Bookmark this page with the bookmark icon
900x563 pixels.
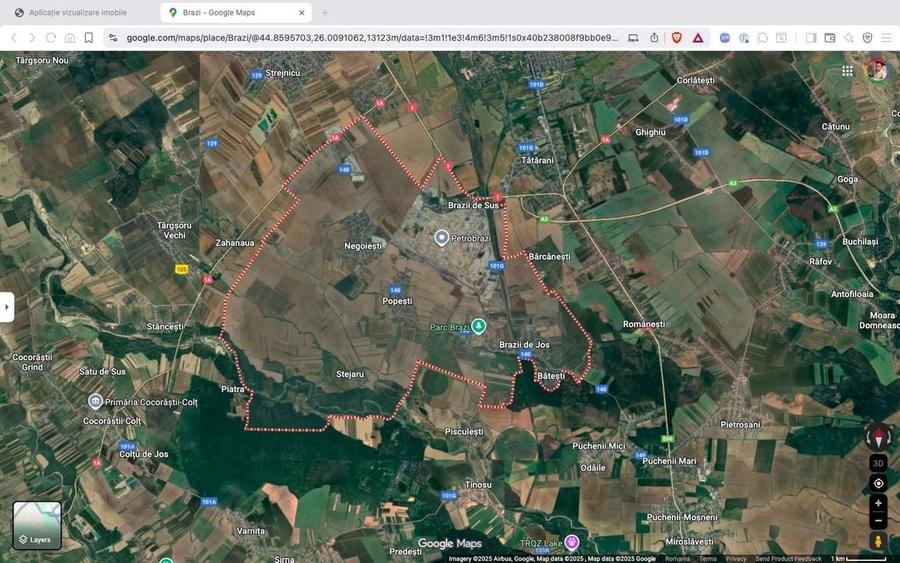(88, 38)
